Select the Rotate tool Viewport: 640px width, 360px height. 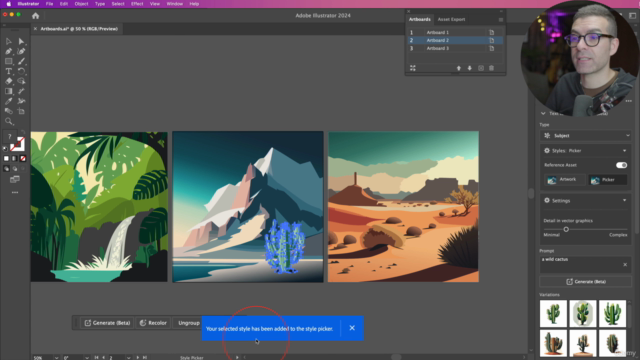point(21,71)
